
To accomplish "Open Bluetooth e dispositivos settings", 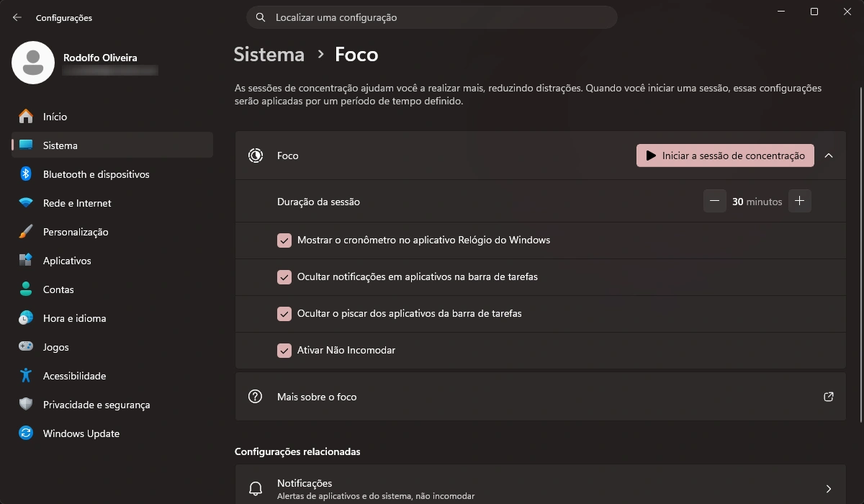I will pos(96,174).
